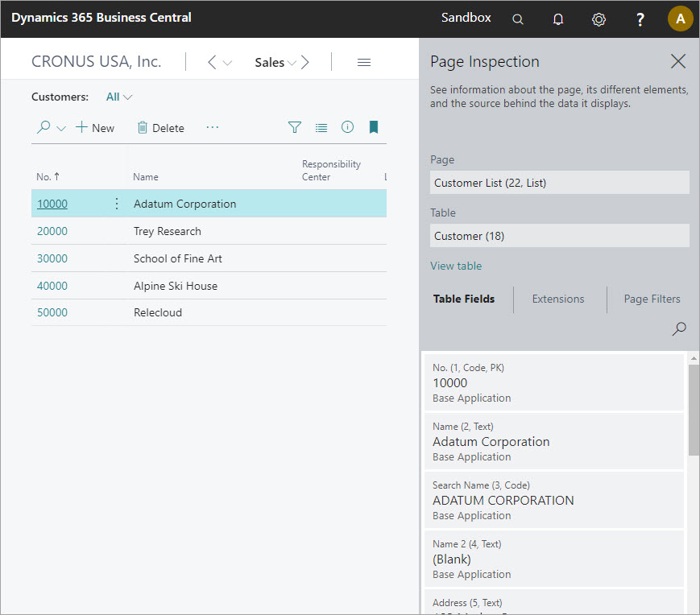Screen dimensions: 700x615
Task: Show more actions ellipsis
Action: pos(213,127)
